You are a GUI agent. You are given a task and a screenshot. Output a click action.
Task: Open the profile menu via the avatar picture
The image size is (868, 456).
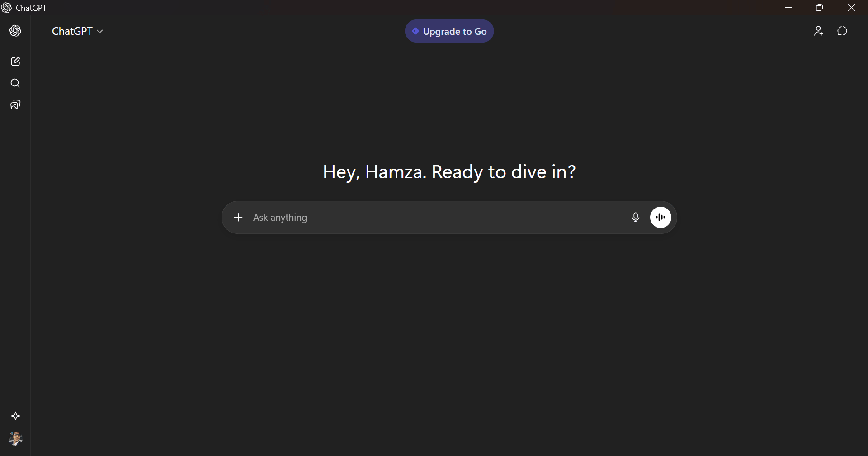click(x=15, y=438)
